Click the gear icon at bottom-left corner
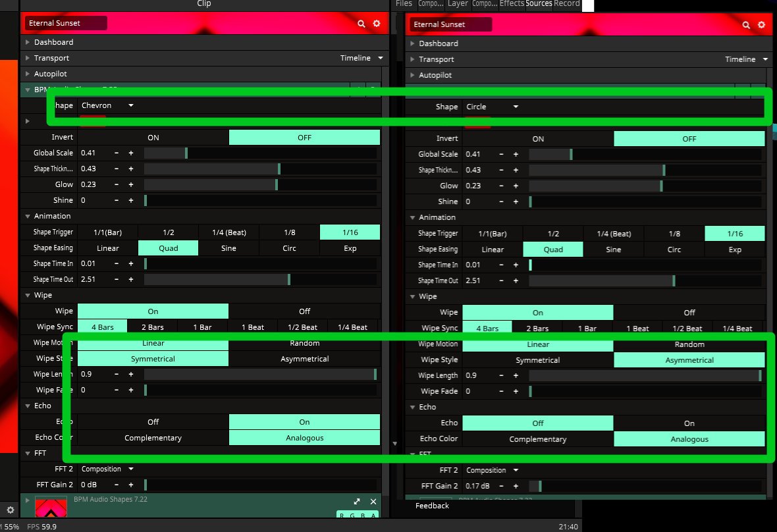The width and height of the screenshot is (777, 532). (x=11, y=510)
